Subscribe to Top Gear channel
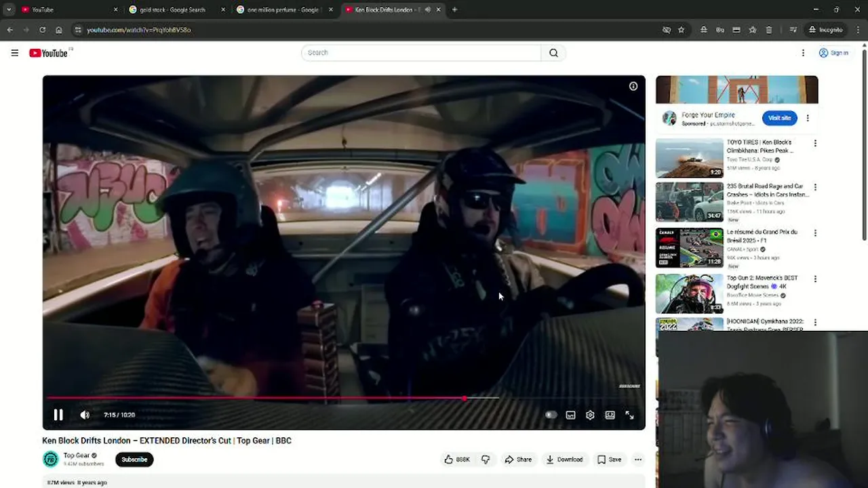 point(134,460)
